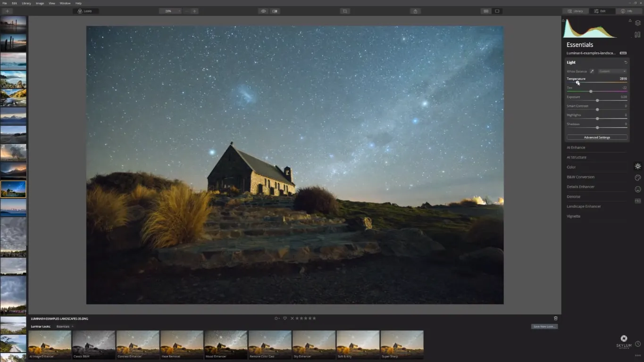Adjust the Exposure slider handle
Screen dimensions: 644x362
[x=597, y=101]
